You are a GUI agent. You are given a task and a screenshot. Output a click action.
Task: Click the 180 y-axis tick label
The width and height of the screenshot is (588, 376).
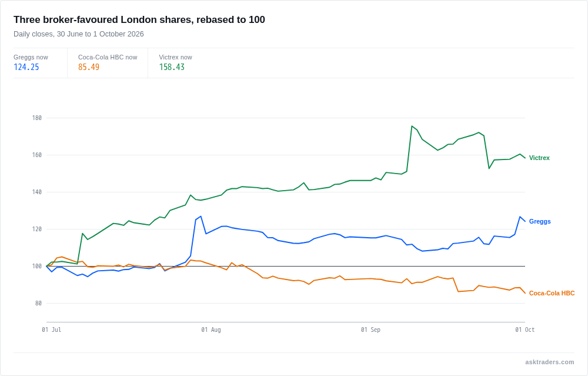pyautogui.click(x=36, y=118)
